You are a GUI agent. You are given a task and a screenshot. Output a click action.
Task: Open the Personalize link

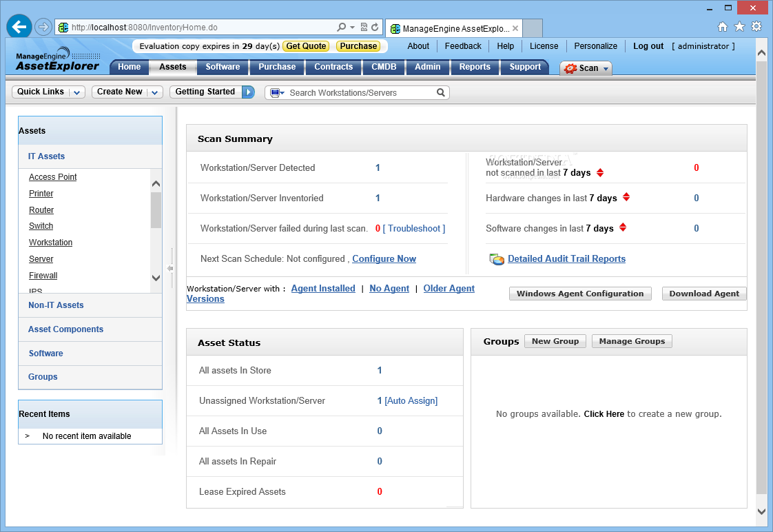[x=595, y=46]
